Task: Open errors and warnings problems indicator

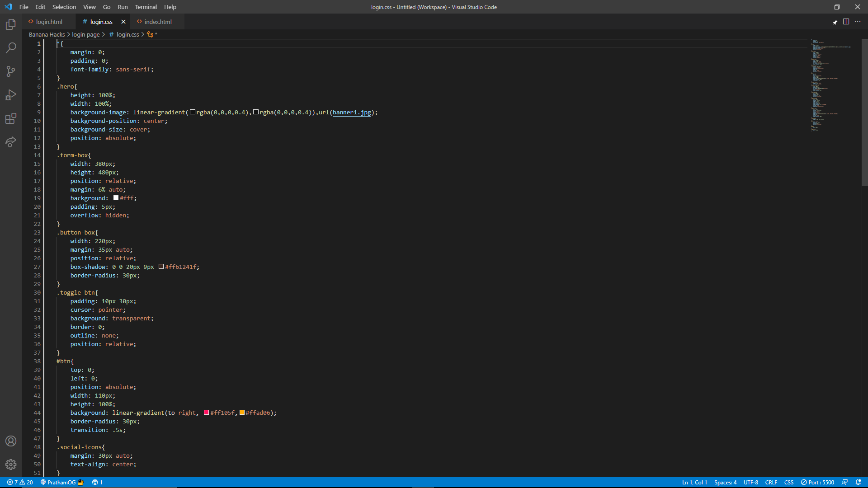Action: 20,482
